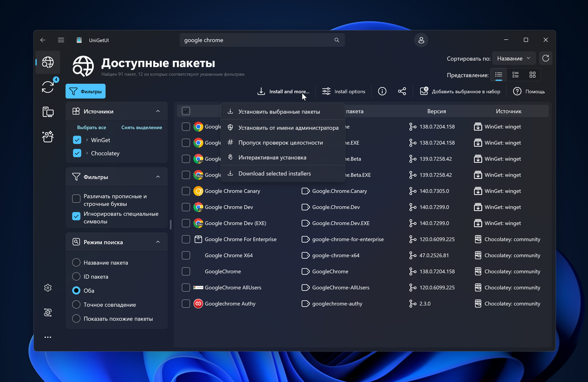The width and height of the screenshot is (588, 382).
Task: Click the GoogleChrome AllUsers icon
Action: pyautogui.click(x=198, y=287)
